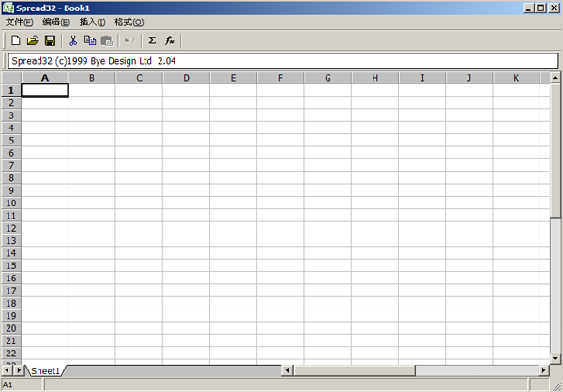Click the select-all corner box of grid
Viewport: 563px width, 392px height.
click(x=10, y=78)
